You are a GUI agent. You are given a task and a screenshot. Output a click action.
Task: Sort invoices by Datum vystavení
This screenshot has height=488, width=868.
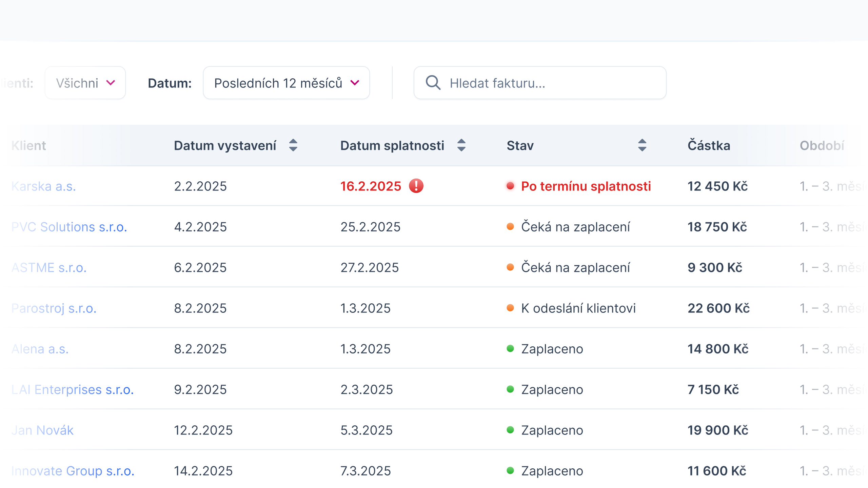[x=294, y=145]
